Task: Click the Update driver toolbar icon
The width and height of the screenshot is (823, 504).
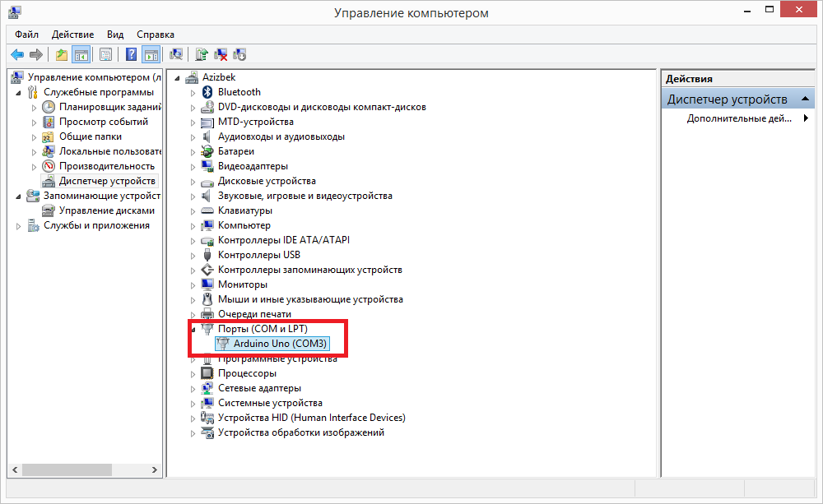Action: (x=202, y=54)
